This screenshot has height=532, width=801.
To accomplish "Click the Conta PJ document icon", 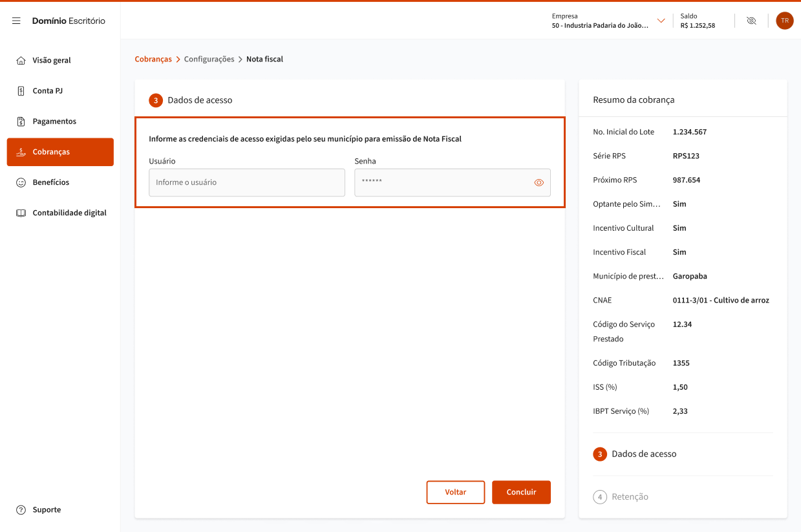I will click(x=21, y=91).
